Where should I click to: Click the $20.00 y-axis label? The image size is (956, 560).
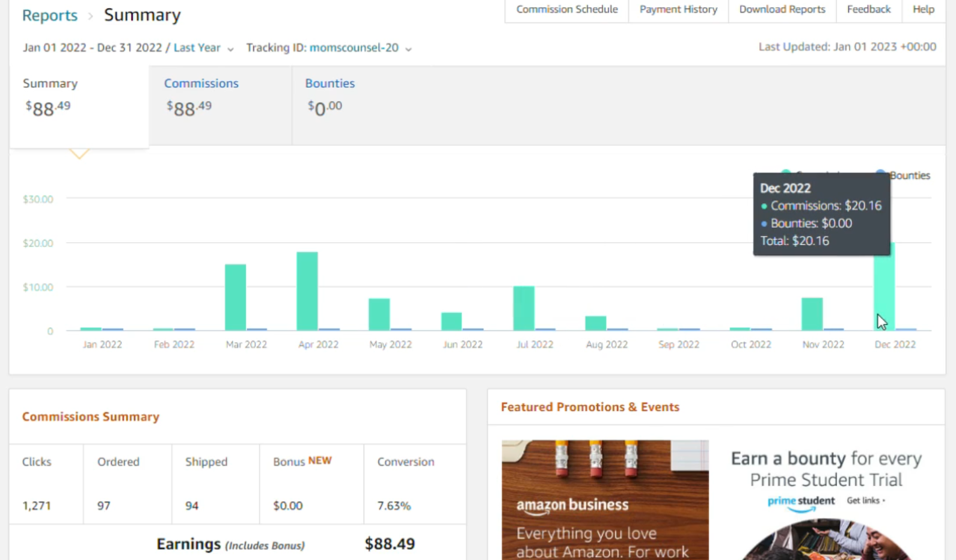click(38, 243)
